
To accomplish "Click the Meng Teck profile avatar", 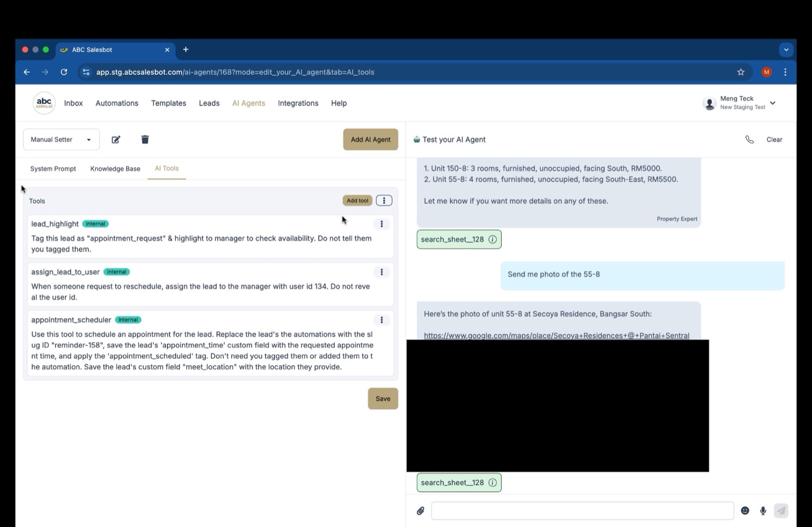I will tap(709, 103).
